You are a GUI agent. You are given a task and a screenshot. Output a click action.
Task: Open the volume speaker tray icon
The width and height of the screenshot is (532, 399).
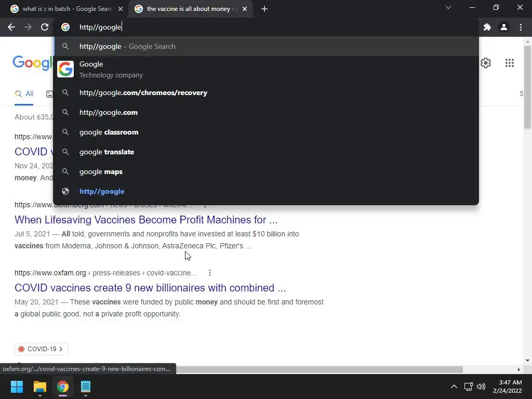(481, 387)
